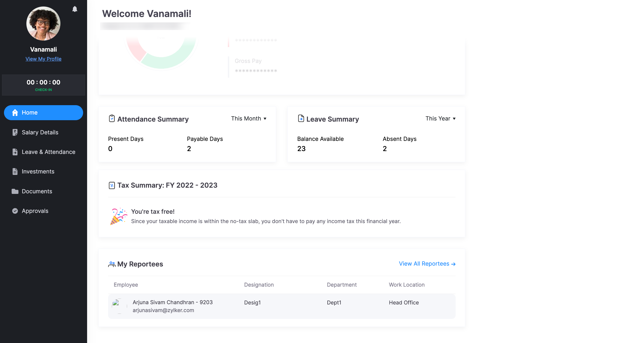Click the Home house icon in sidebar

(15, 113)
